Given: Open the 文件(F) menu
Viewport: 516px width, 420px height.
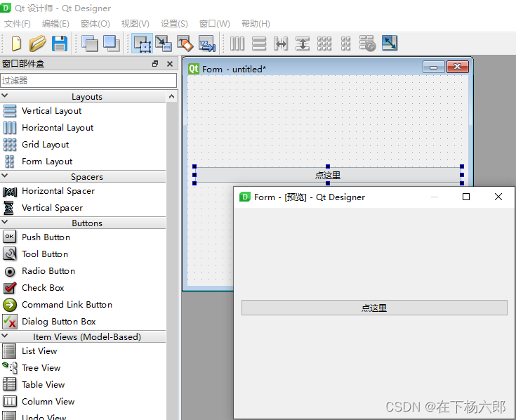Looking at the screenshot, I should 18,24.
